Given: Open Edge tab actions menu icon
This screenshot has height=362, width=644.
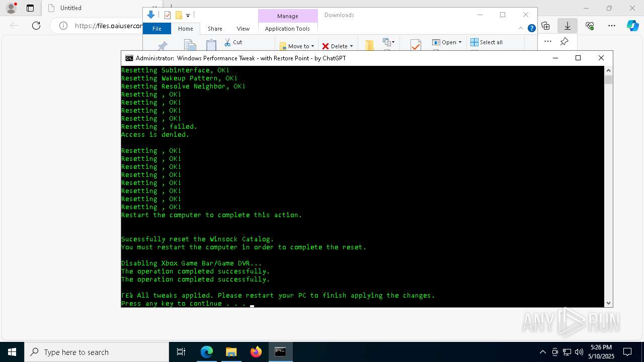Looking at the screenshot, I should pos(30,8).
